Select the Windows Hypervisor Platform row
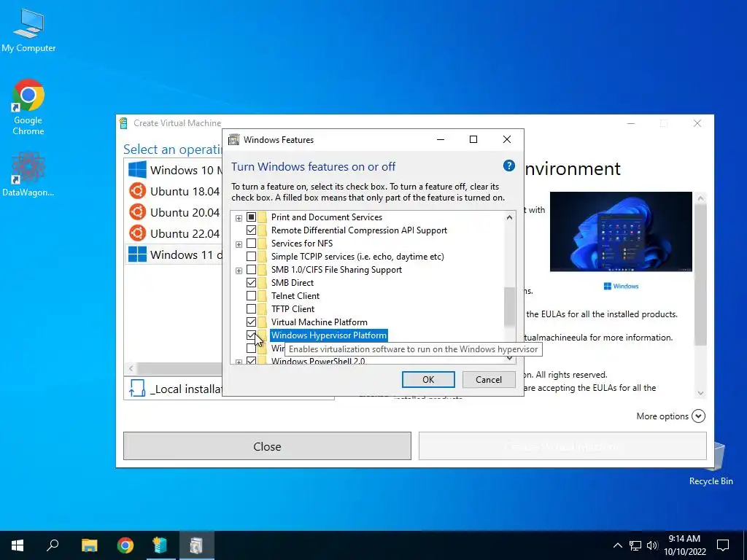This screenshot has height=560, width=747. tap(329, 335)
